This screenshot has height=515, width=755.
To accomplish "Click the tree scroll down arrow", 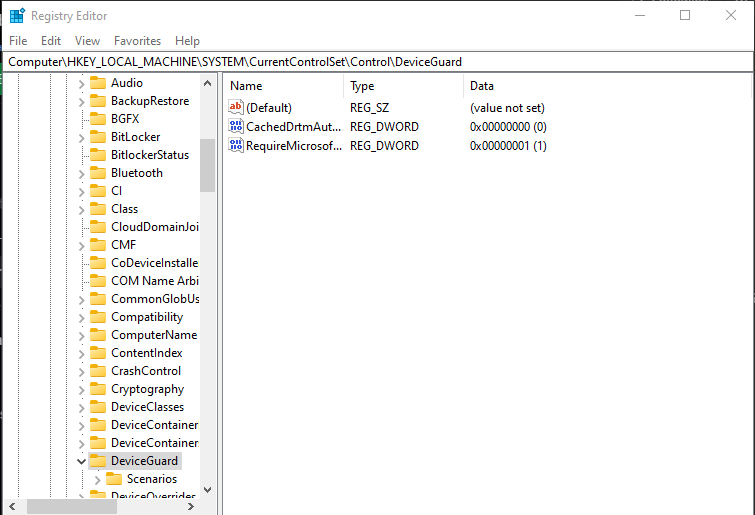I will pos(208,490).
